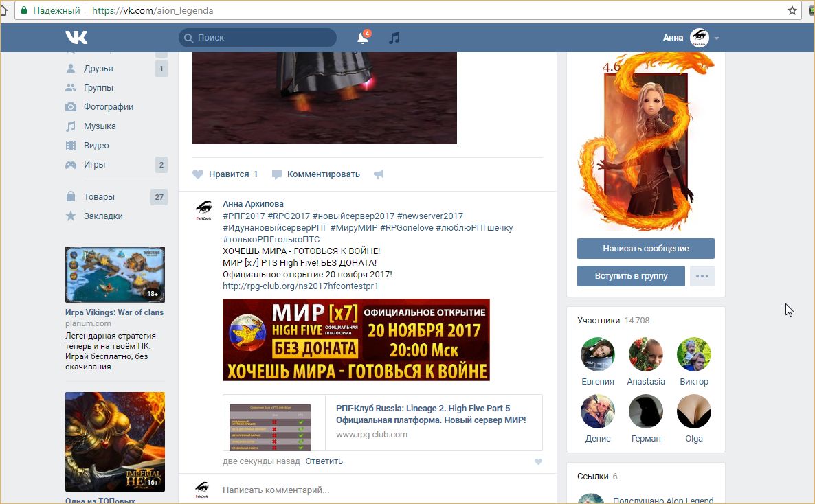Click the Вступить в группу button
This screenshot has width=815, height=504.
(x=631, y=276)
